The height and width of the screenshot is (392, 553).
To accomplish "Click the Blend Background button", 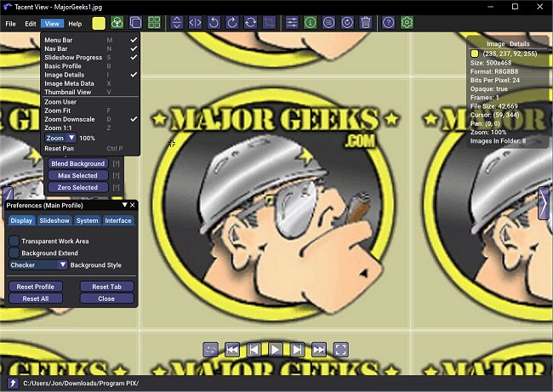I will 78,163.
